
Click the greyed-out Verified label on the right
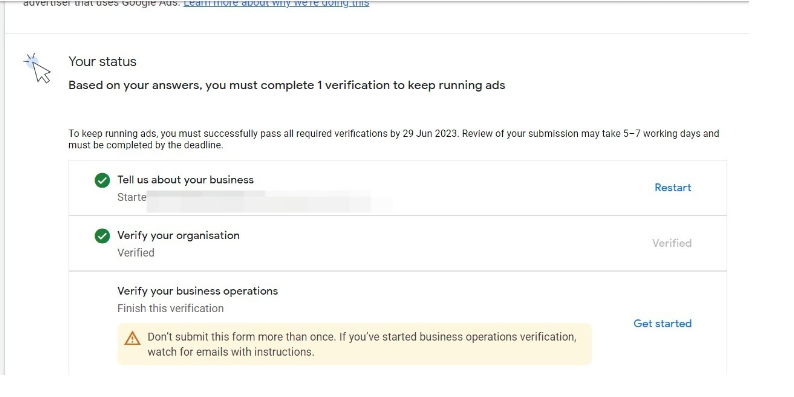tap(671, 244)
